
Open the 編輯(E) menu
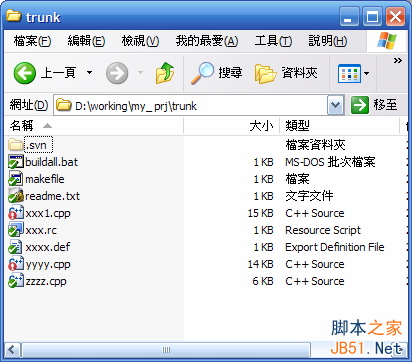click(86, 41)
